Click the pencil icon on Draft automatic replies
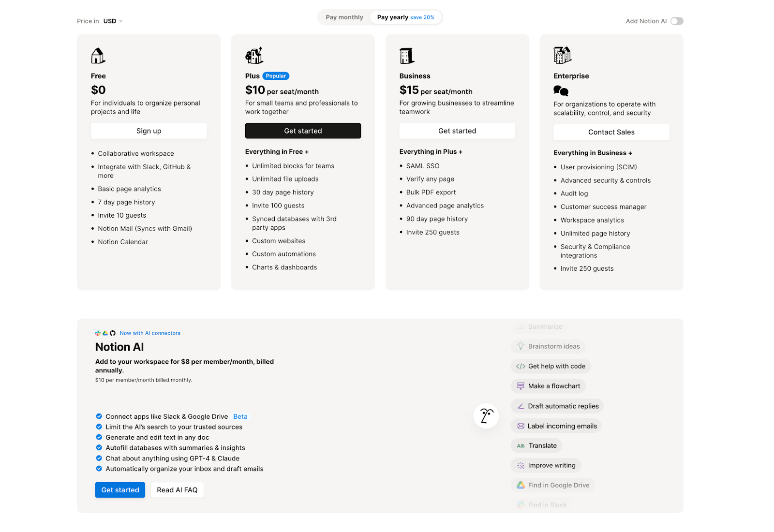Image resolution: width=774 pixels, height=532 pixels. (x=521, y=406)
